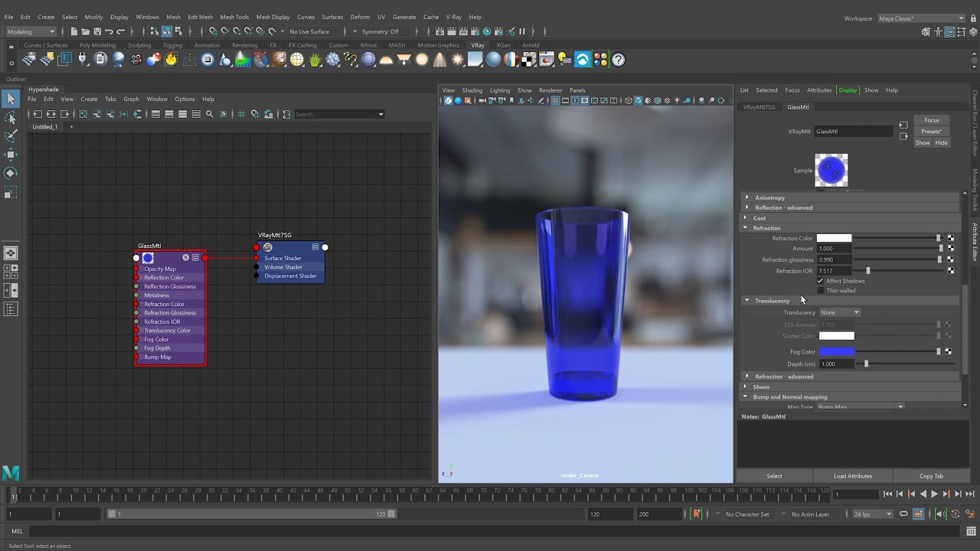
Task: Click the Hide button beside Show
Action: click(941, 142)
